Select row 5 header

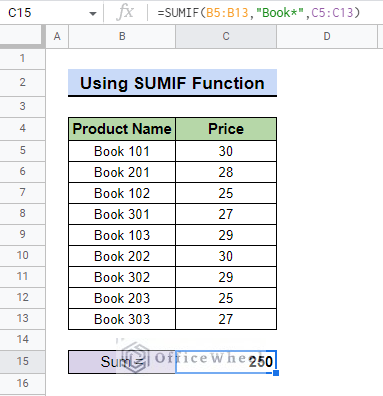(22, 151)
